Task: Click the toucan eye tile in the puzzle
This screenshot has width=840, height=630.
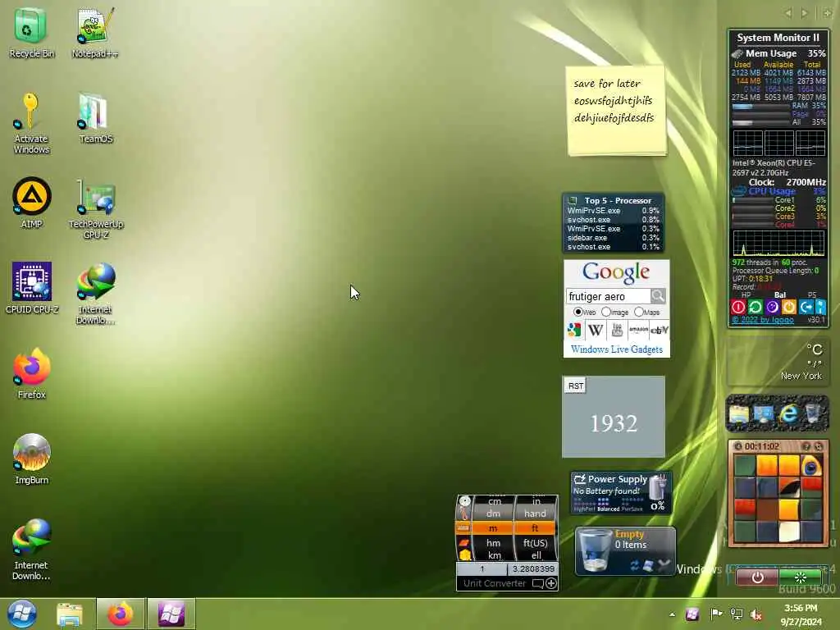Action: 811,466
